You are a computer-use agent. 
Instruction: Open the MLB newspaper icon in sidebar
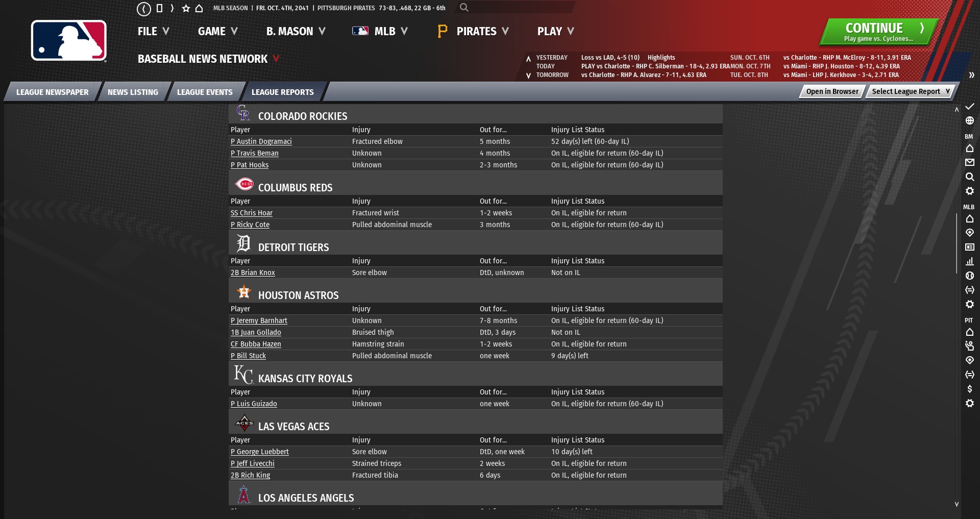tap(970, 247)
